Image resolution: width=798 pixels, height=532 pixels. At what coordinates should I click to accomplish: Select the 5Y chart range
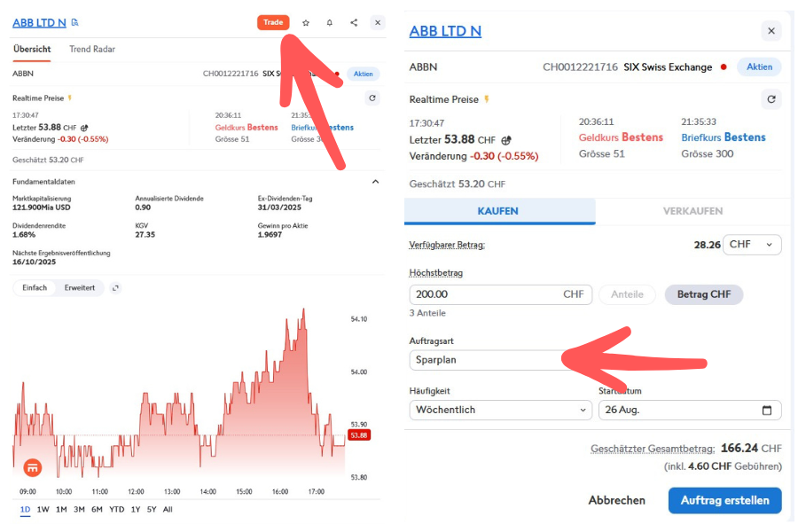[x=152, y=509]
